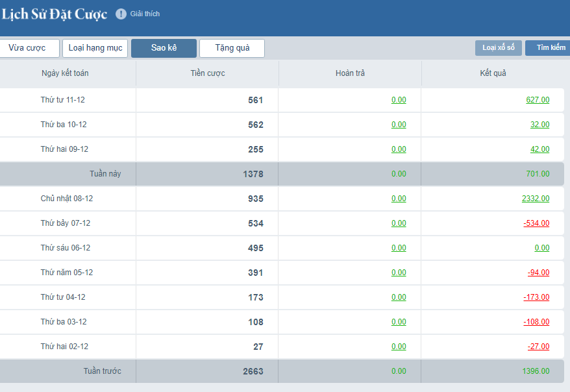The height and width of the screenshot is (392, 570).
Task: Click the Ngày kết toán column header
Action: pos(65,73)
